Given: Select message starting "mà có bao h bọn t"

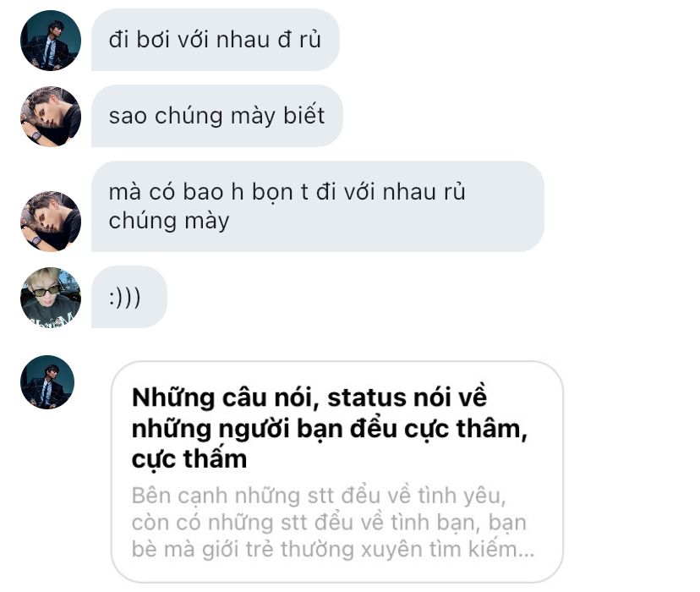Looking at the screenshot, I should [x=317, y=206].
